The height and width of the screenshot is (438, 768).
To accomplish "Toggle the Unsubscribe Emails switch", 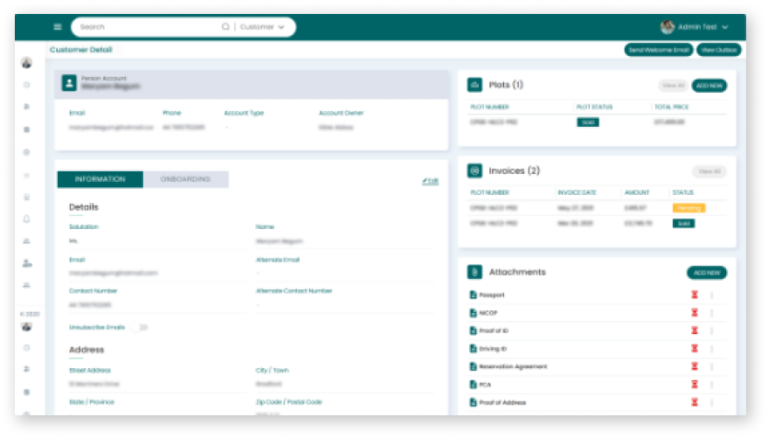I will [x=142, y=327].
